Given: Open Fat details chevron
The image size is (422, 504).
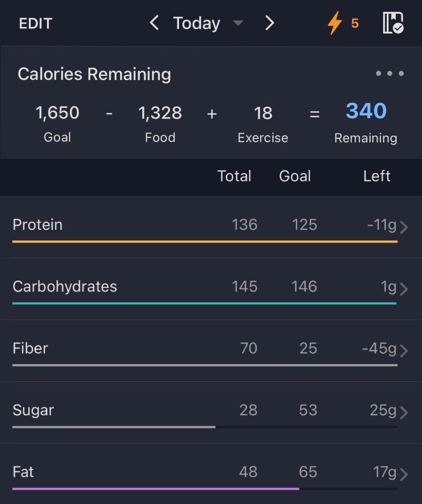Looking at the screenshot, I should (x=404, y=474).
